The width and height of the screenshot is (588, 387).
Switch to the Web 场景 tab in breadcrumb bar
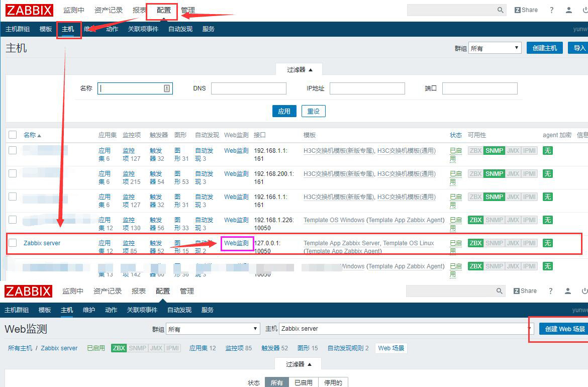pos(391,348)
